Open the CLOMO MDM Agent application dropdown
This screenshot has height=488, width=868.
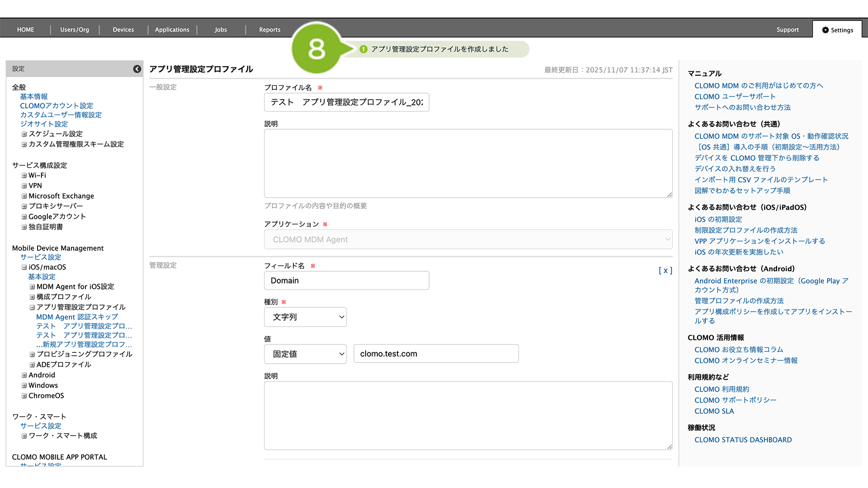pyautogui.click(x=468, y=240)
